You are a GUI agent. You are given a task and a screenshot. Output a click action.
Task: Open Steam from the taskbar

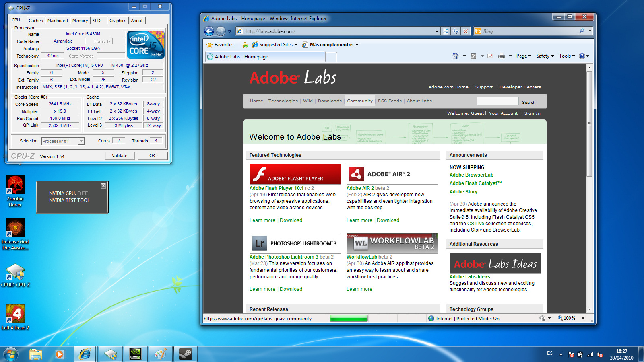[185, 354]
